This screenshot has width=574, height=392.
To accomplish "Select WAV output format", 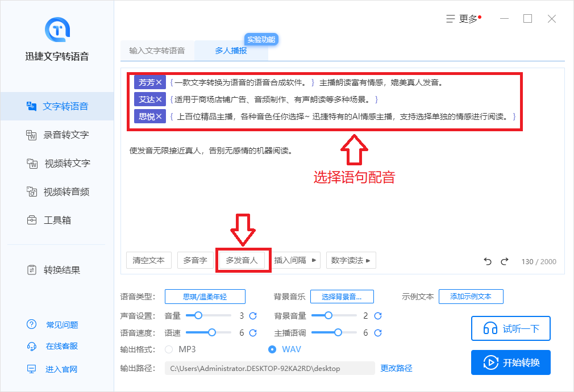I will click(272, 349).
